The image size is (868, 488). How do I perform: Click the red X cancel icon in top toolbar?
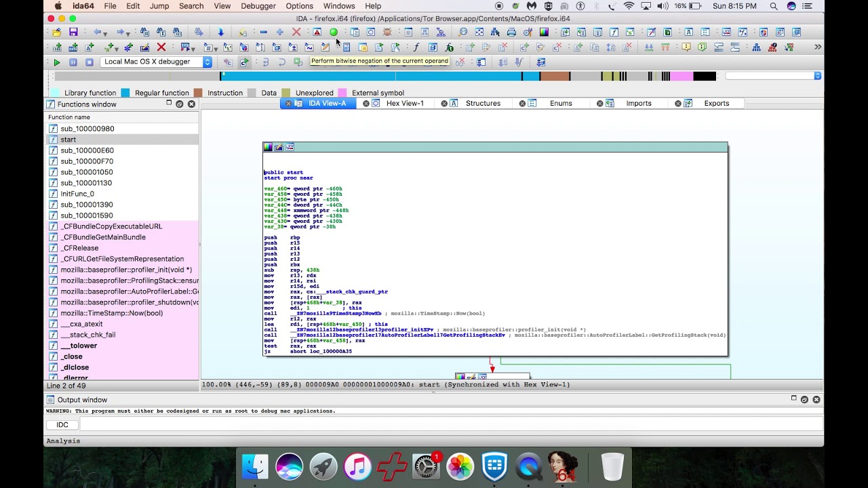click(296, 32)
